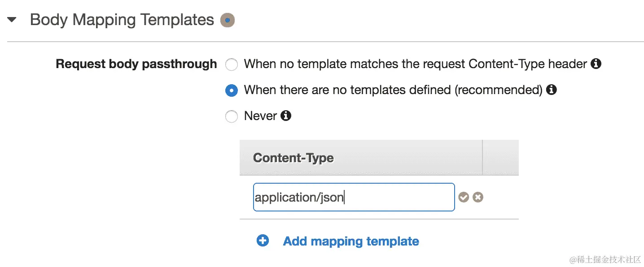This screenshot has height=267, width=644.
Task: Open info icon for Content-Type header option
Action: (x=596, y=64)
